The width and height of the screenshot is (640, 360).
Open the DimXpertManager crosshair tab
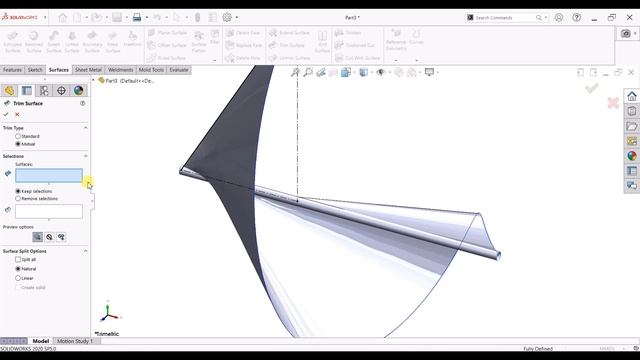point(61,90)
